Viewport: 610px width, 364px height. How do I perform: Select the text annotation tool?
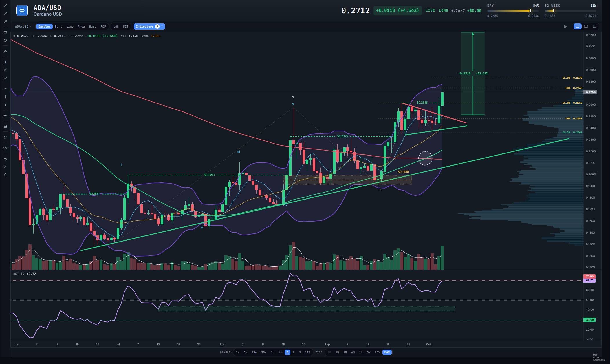coord(5,105)
